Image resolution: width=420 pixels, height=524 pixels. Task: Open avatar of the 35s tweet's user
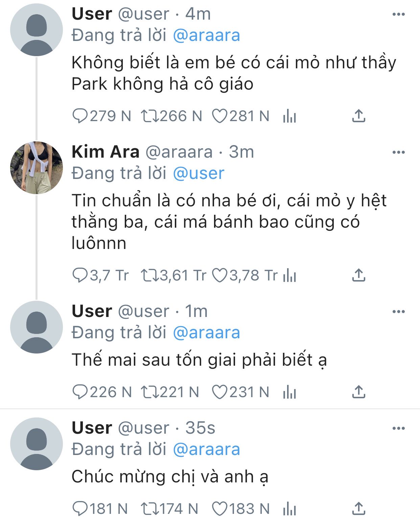click(x=37, y=444)
